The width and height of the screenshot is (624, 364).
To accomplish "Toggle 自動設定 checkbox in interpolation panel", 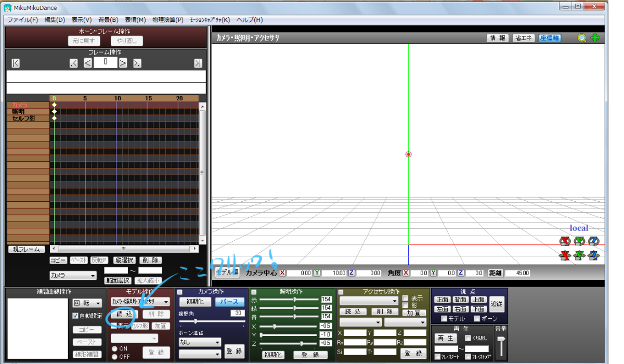I will pyautogui.click(x=75, y=316).
